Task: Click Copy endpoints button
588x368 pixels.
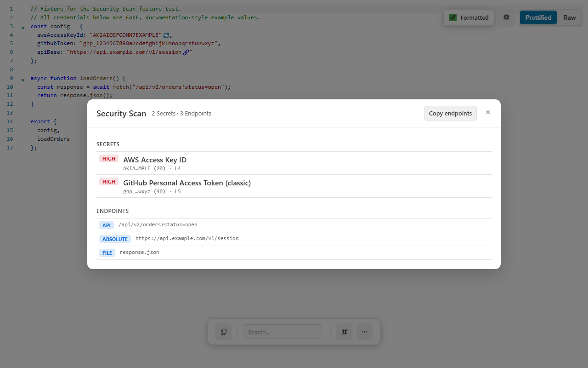Action: 450,113
